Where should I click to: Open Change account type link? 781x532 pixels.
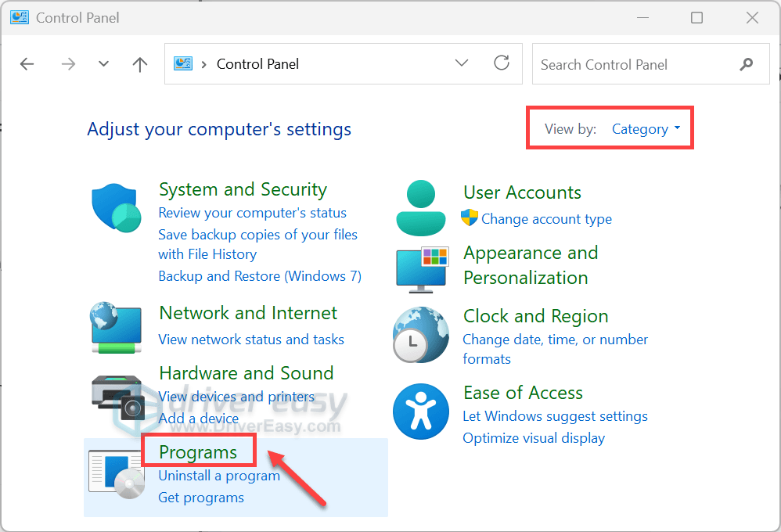546,219
